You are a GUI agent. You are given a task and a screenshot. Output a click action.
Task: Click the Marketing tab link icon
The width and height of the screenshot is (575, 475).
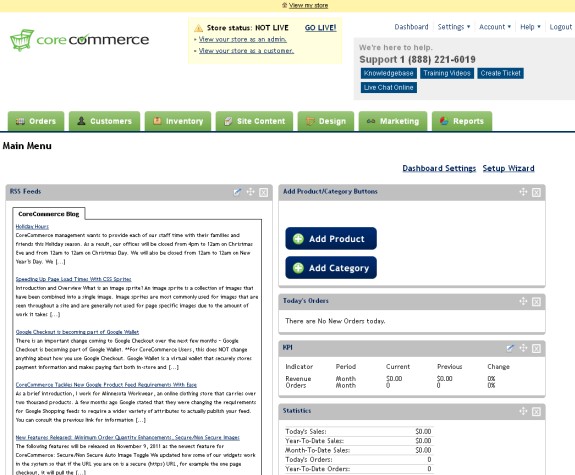[x=371, y=121]
